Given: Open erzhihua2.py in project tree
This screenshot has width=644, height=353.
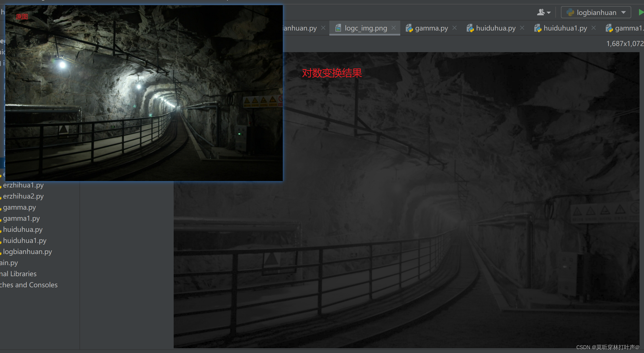Looking at the screenshot, I should (x=23, y=196).
